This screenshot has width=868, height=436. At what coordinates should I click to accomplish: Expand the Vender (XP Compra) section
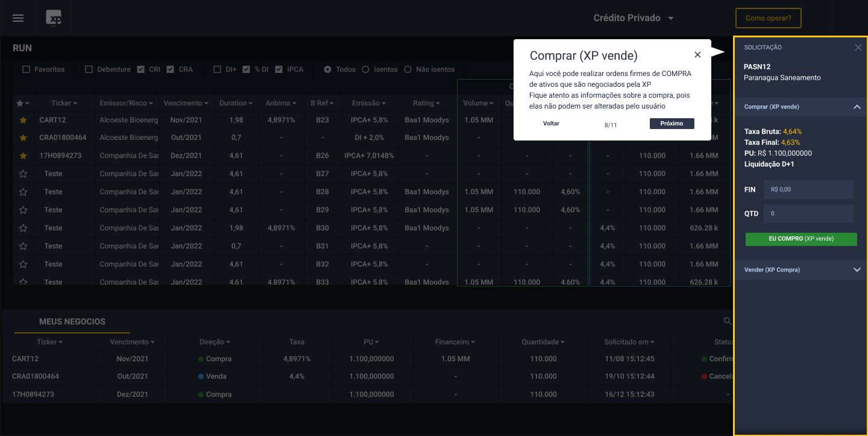click(x=857, y=270)
